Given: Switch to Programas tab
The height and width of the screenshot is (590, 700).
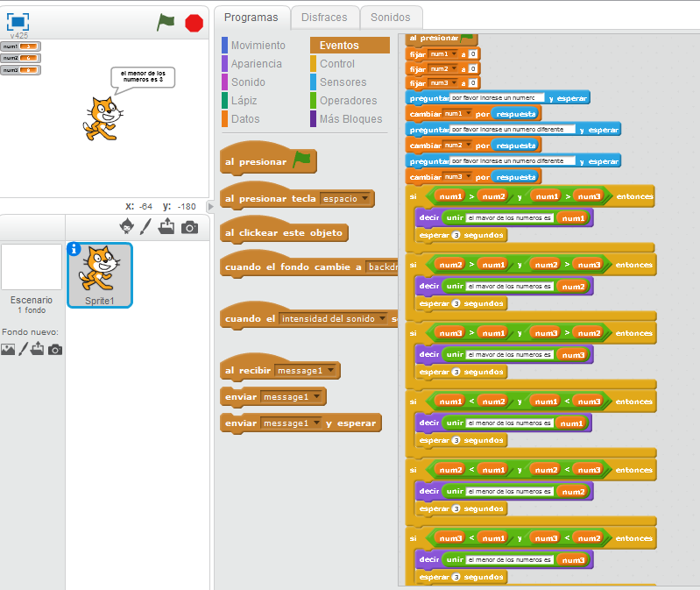Looking at the screenshot, I should click(x=251, y=18).
